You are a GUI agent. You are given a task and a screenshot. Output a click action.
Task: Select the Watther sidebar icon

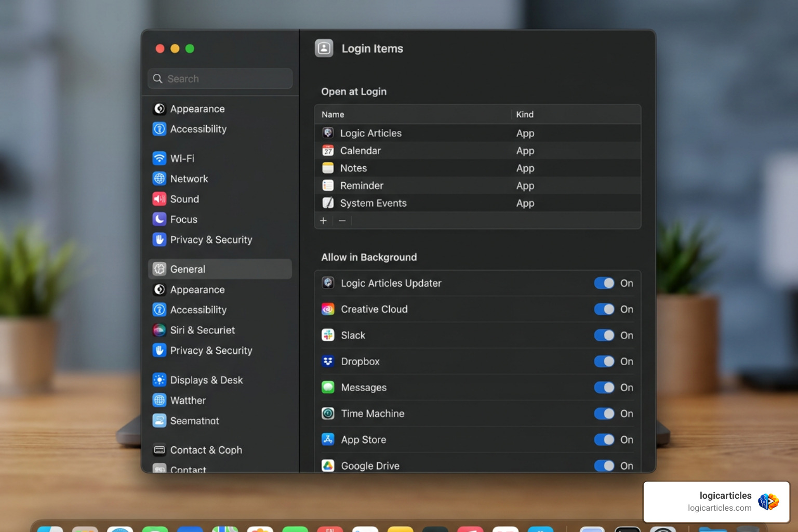click(x=159, y=401)
